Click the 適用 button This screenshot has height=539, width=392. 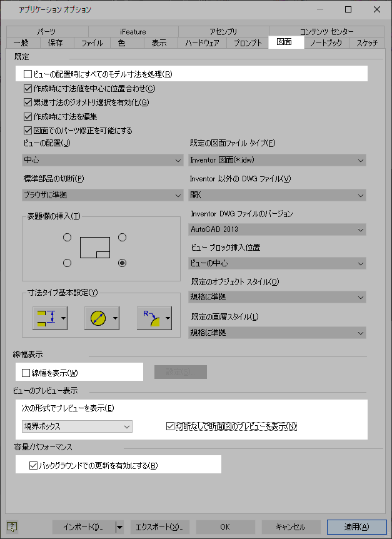coord(356,526)
